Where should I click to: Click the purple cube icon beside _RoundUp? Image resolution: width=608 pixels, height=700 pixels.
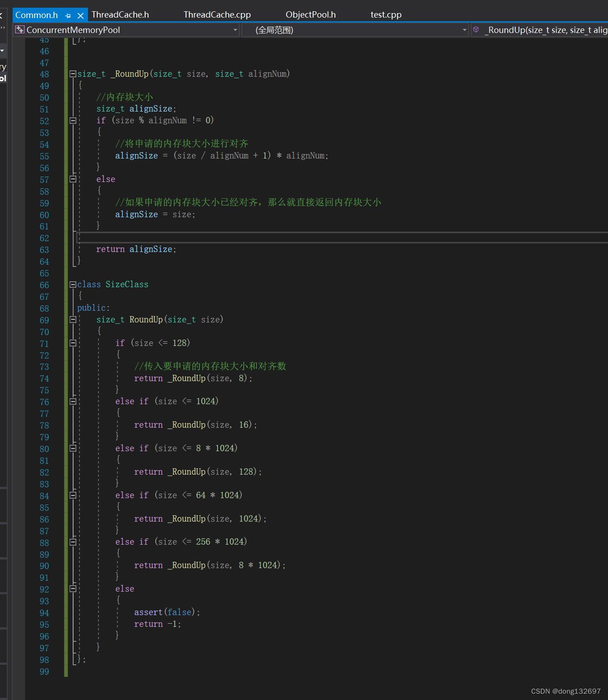pos(476,29)
